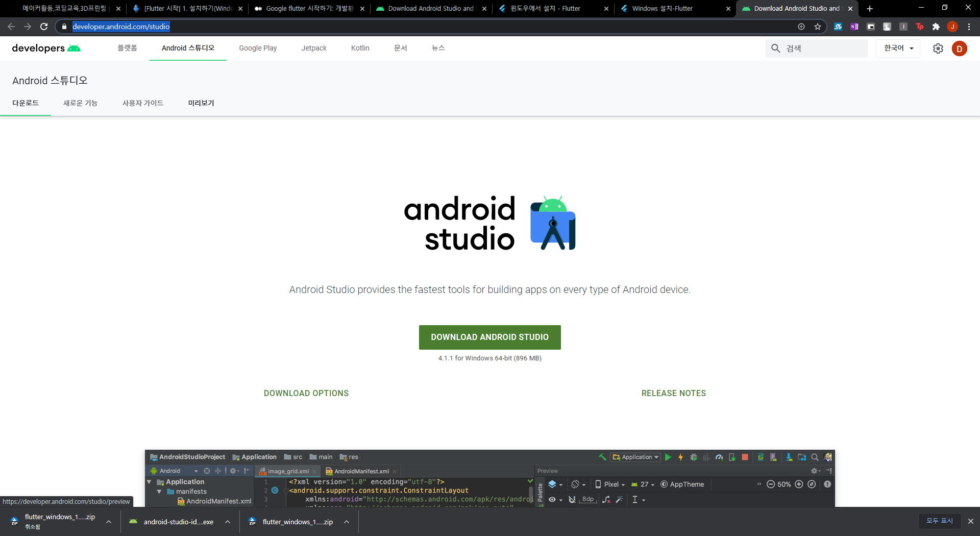
Task: Click the hand pointer extension icon
Action: pos(887,27)
